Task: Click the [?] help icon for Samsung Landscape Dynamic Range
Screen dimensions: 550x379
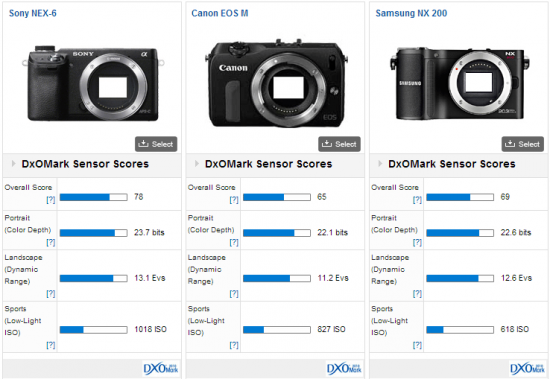Action: click(x=417, y=293)
